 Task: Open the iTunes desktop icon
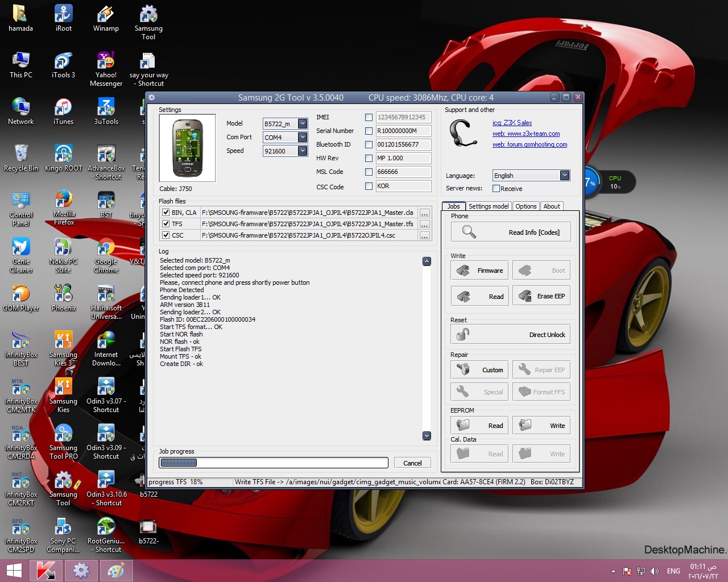pyautogui.click(x=63, y=111)
